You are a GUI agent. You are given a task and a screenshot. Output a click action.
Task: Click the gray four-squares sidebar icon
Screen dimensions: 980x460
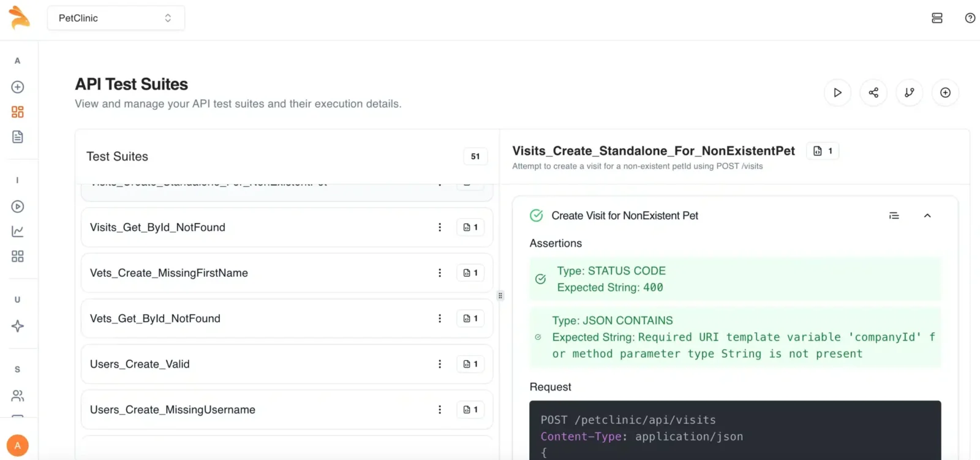click(x=18, y=256)
